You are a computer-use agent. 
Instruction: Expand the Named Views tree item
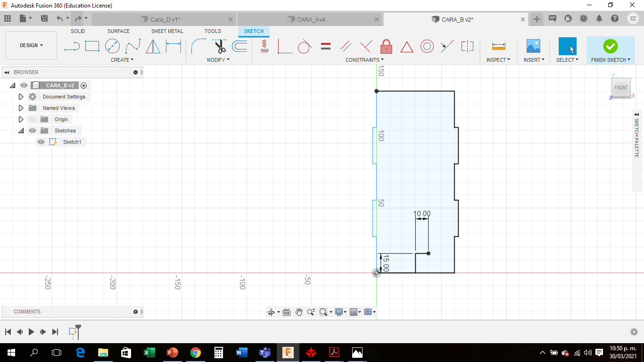tap(21, 108)
